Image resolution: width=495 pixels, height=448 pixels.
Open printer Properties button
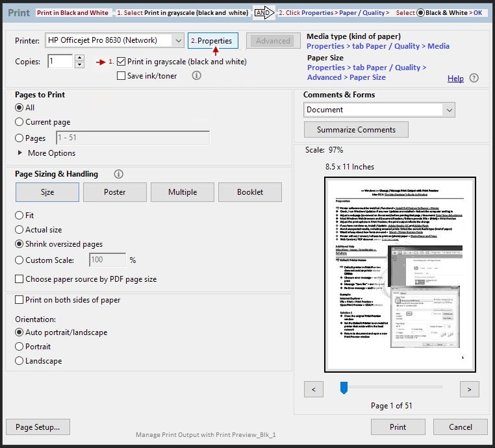213,41
